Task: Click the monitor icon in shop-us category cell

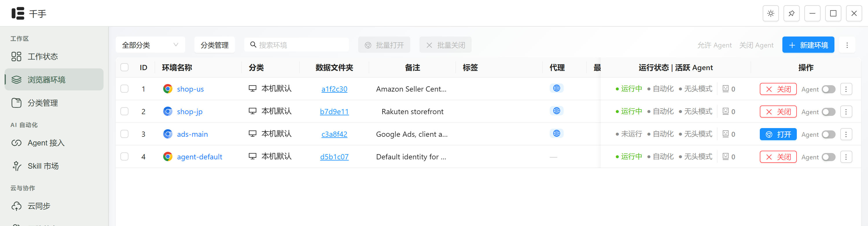Action: tap(252, 88)
